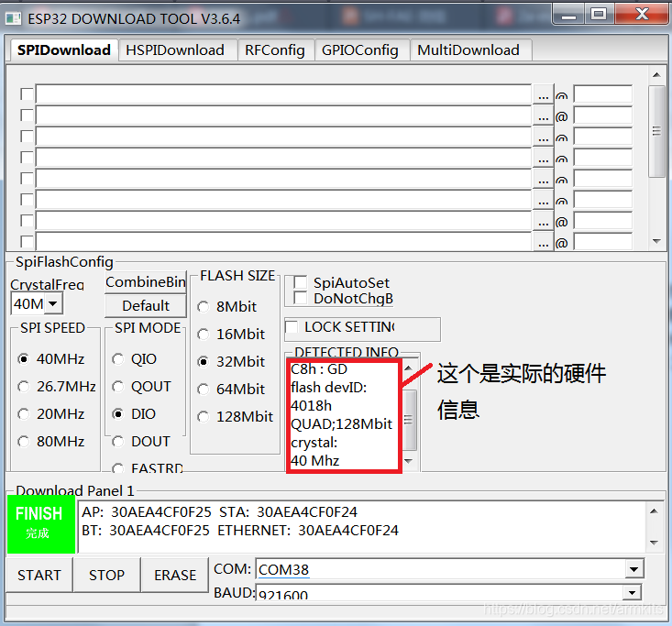
Task: Select the GPIOConfig tab
Action: (361, 50)
